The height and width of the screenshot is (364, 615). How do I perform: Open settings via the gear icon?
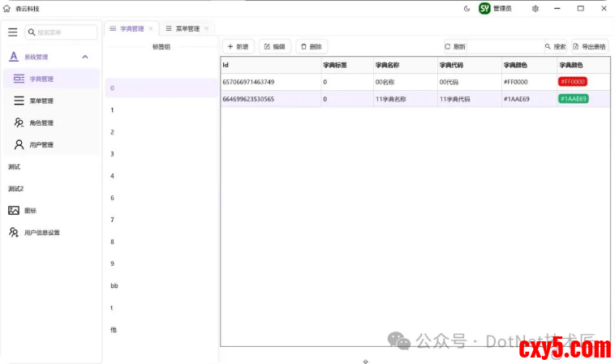pos(535,8)
